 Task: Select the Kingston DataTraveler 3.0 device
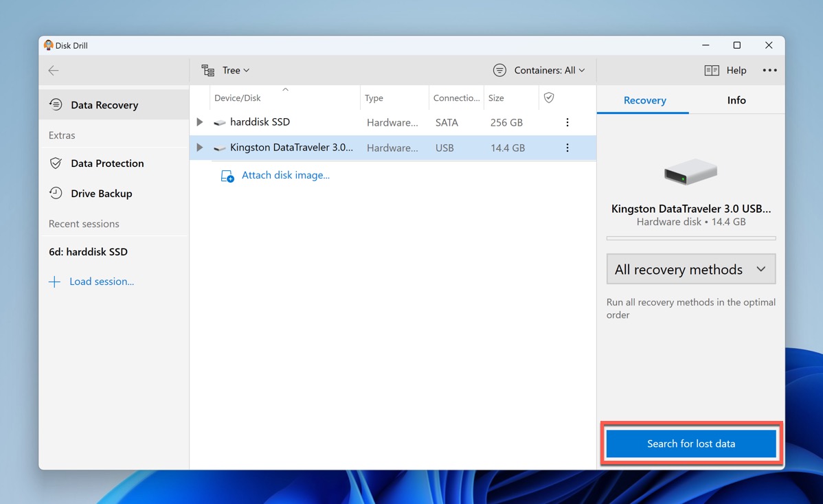392,148
